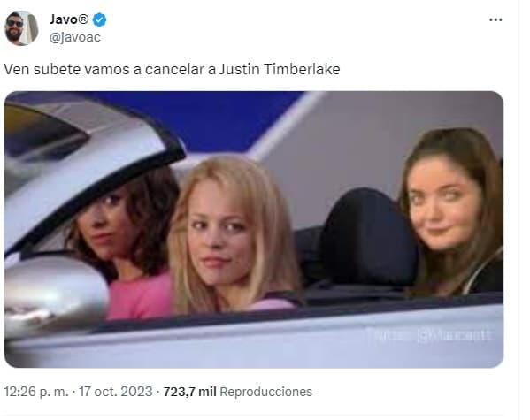Click the dark-haired driver in the meme

pos(125,236)
